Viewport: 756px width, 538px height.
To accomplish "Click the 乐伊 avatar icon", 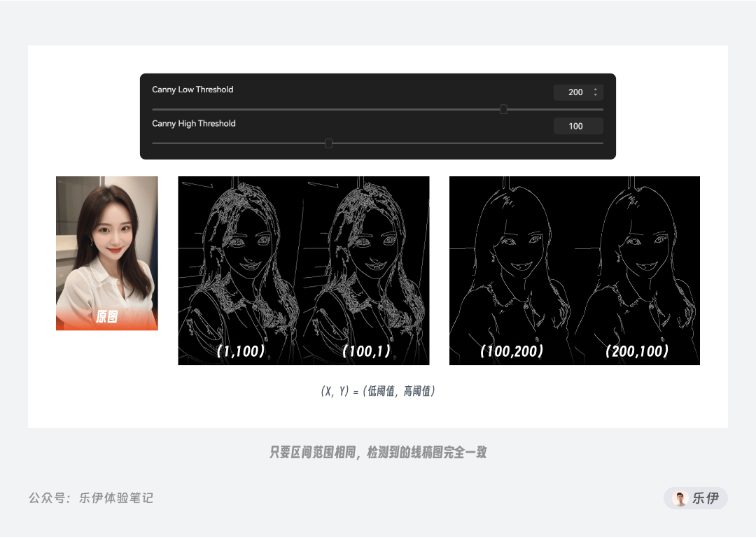I will pos(680,498).
